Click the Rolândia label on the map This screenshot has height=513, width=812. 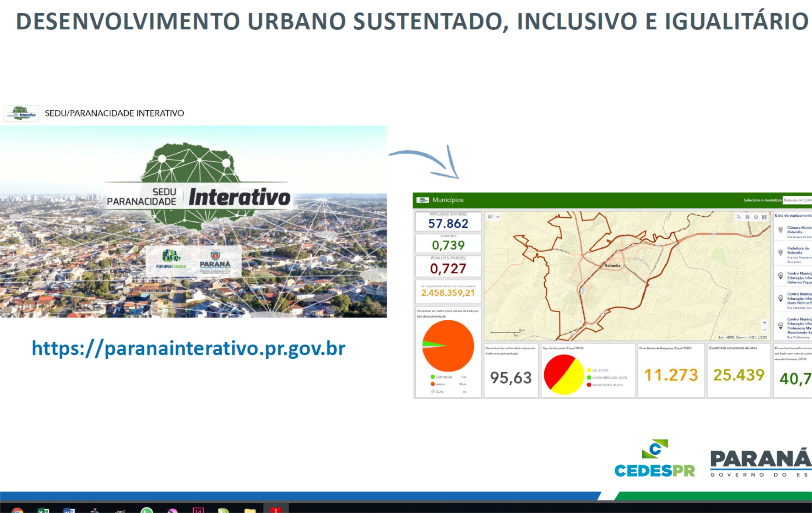click(612, 265)
